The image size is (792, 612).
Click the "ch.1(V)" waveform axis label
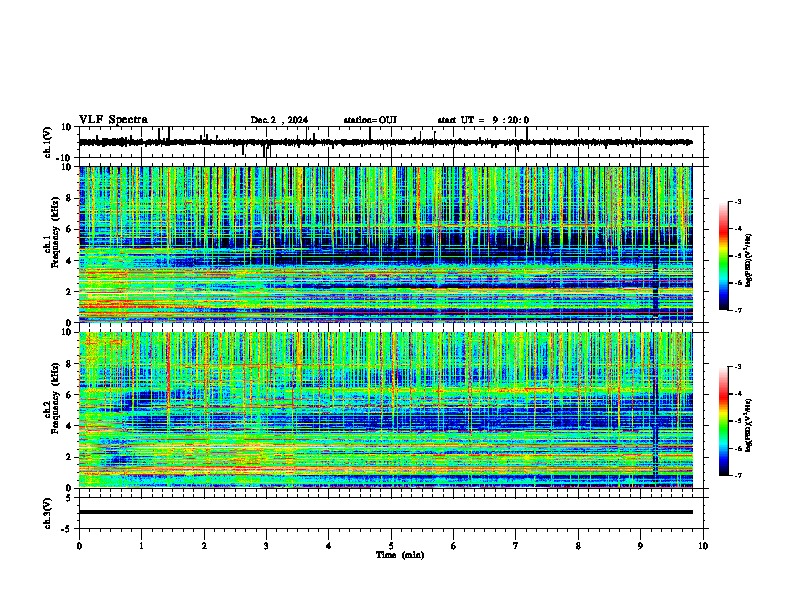(x=47, y=142)
